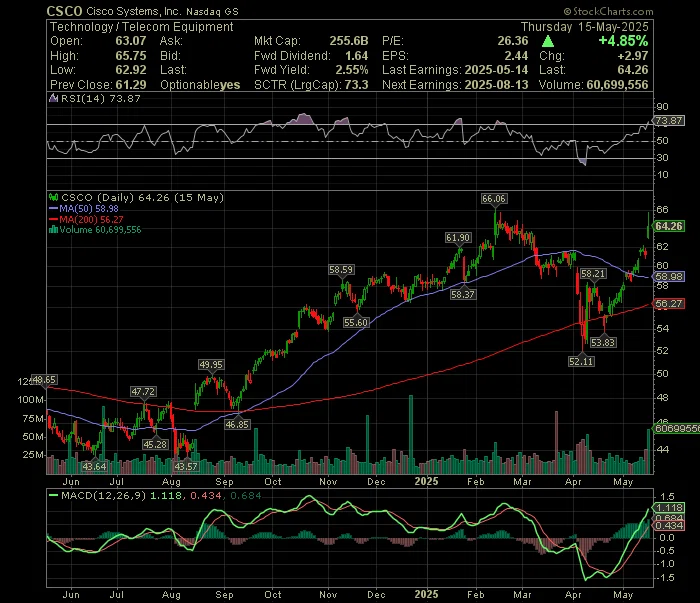Click the green up-arrow change icon
The width and height of the screenshot is (700, 603).
pos(548,42)
